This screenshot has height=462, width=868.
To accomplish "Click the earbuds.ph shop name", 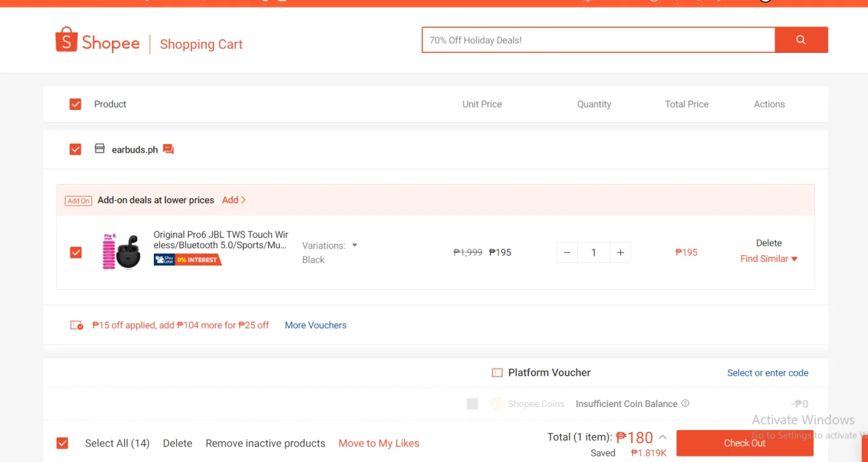I will (135, 149).
